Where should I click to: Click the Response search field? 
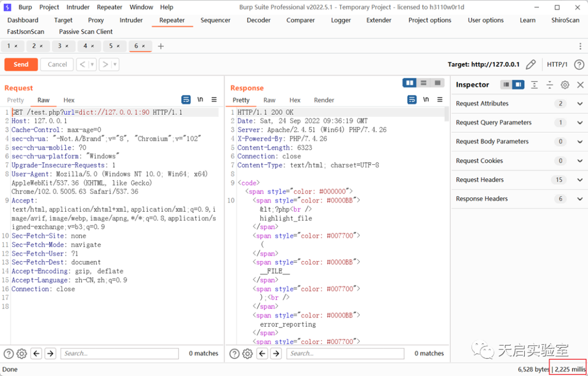tap(345, 354)
